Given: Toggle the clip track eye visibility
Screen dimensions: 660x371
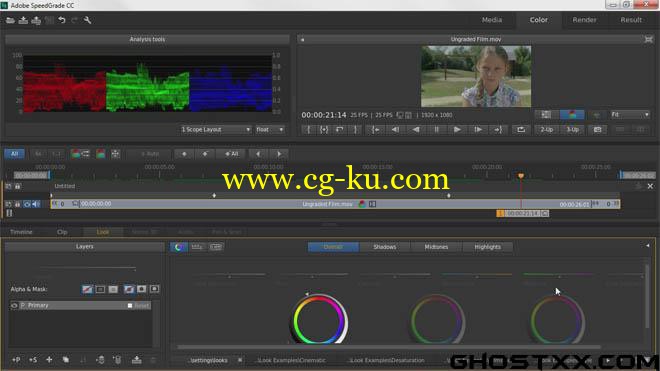Looking at the screenshot, I should (27, 204).
